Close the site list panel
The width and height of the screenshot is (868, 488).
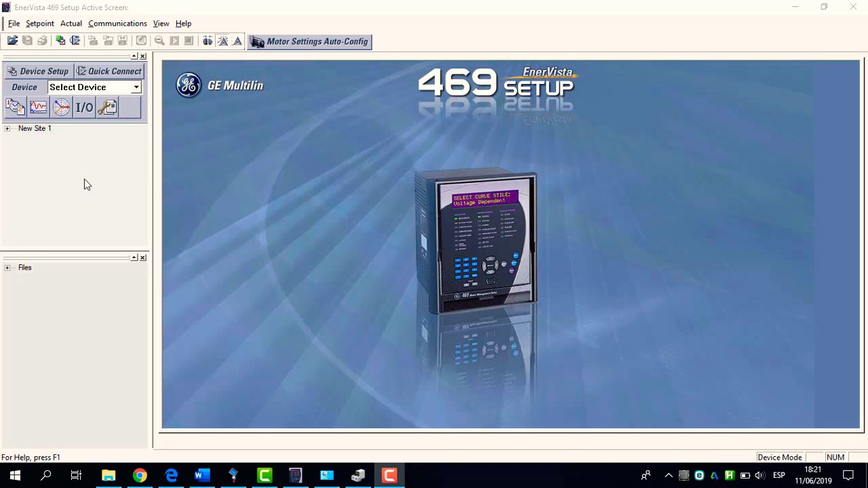142,56
